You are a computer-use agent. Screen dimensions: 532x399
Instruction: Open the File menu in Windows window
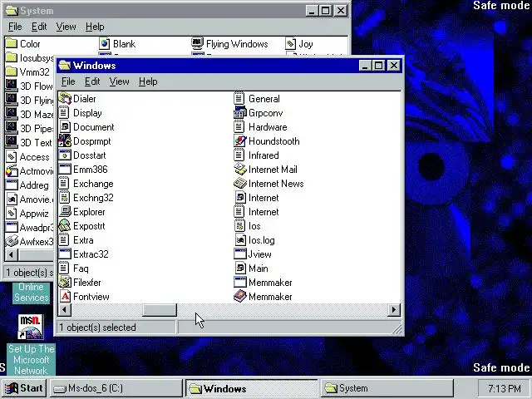[68, 81]
